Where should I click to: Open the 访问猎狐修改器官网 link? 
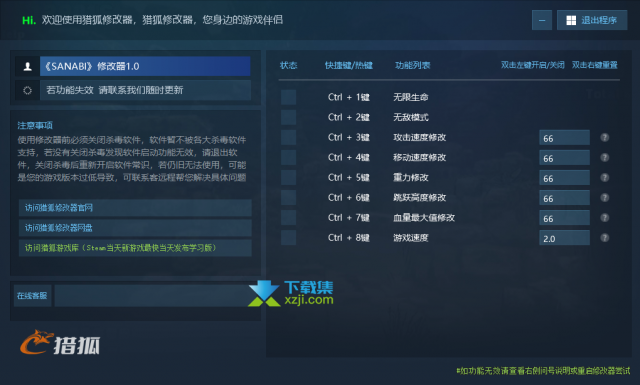point(135,208)
